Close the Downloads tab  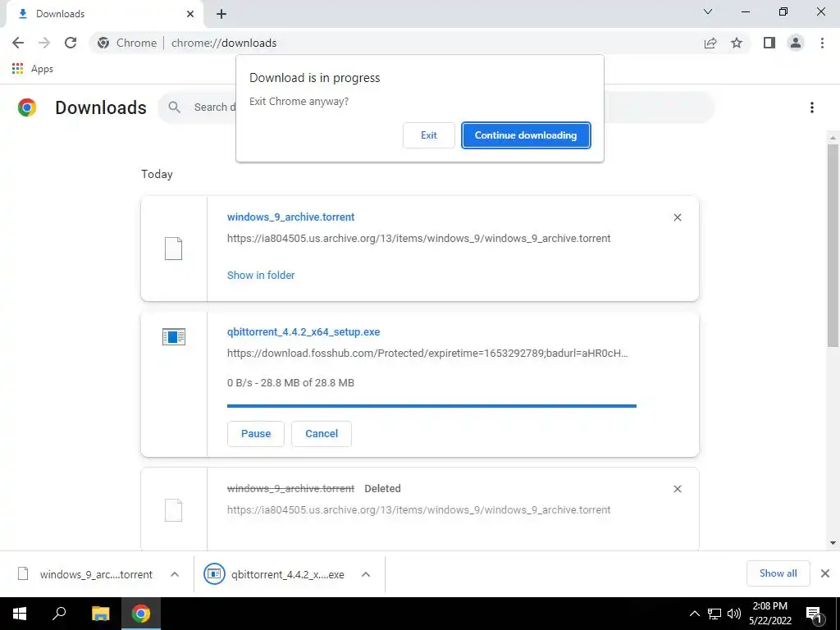tap(190, 14)
